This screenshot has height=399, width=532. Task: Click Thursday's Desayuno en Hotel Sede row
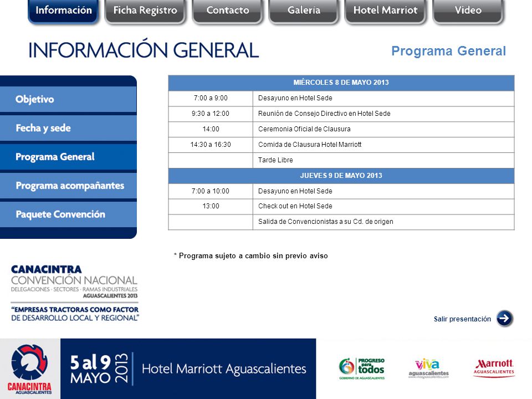pyautogui.click(x=341, y=191)
